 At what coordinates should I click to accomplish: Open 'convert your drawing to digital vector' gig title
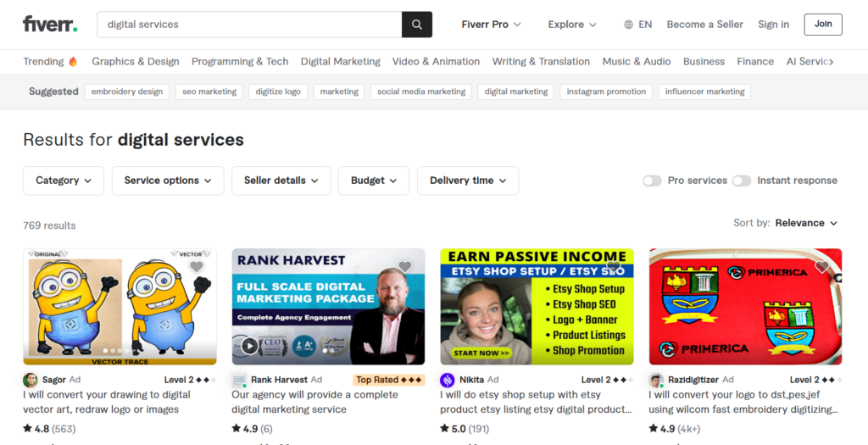pos(106,403)
